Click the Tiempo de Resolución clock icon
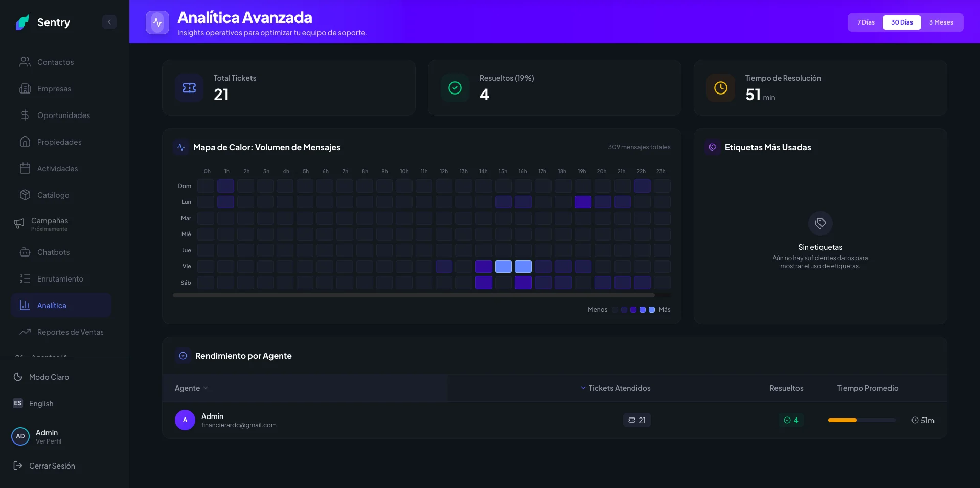The width and height of the screenshot is (980, 488). click(x=721, y=88)
